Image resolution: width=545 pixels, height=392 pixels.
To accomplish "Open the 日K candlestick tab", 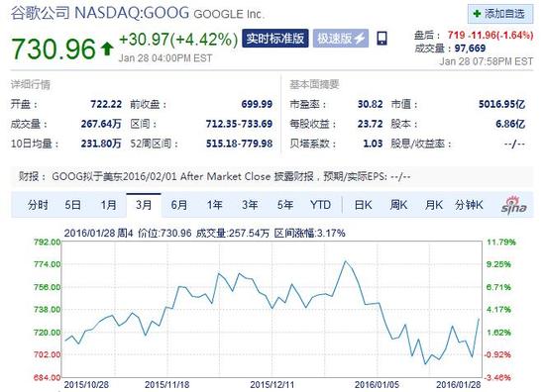I will point(364,205).
